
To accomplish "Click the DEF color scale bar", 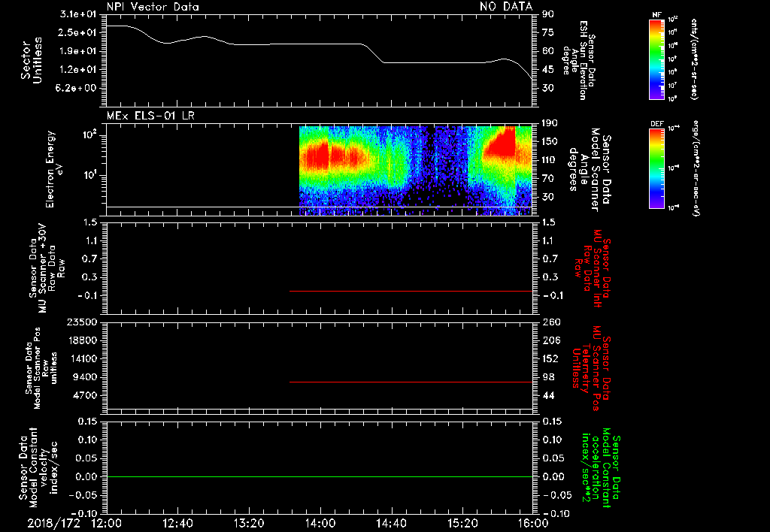I will tap(656, 168).
